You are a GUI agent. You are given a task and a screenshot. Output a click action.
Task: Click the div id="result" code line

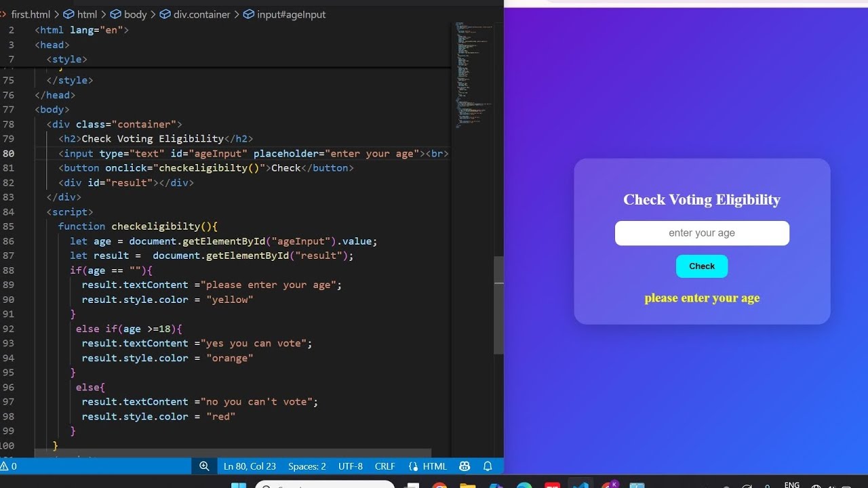coord(125,182)
